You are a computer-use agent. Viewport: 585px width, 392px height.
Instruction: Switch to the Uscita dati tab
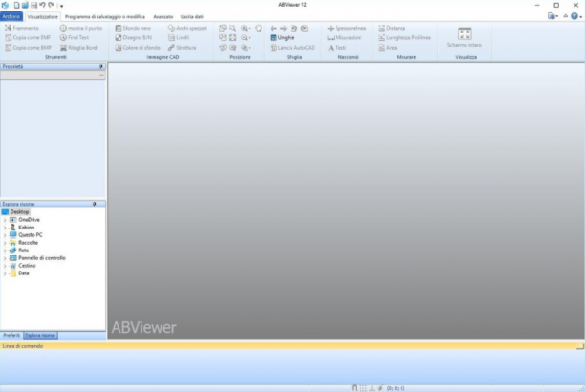[x=192, y=17]
